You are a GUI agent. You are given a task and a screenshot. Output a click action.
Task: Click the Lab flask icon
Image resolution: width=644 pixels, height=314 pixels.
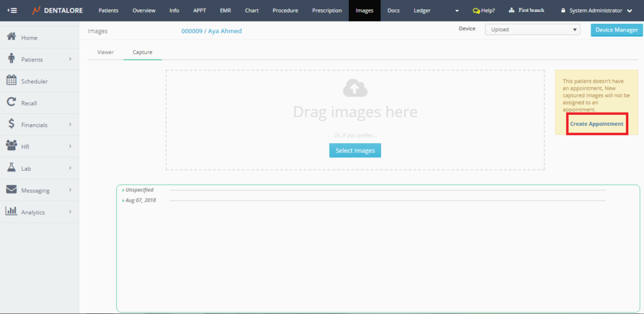11,168
